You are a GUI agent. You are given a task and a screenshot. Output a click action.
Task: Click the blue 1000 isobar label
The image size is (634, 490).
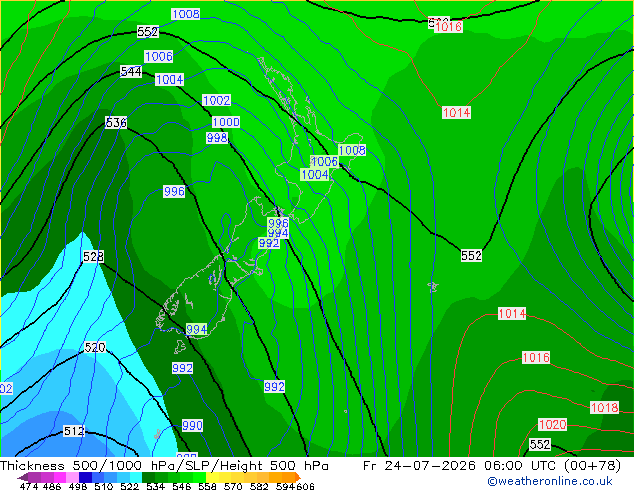click(x=226, y=122)
